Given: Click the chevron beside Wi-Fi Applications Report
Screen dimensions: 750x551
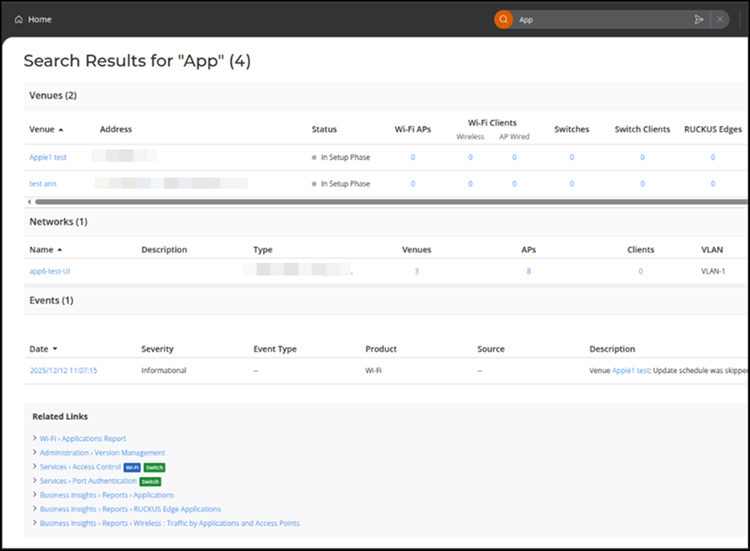Looking at the screenshot, I should (x=35, y=439).
